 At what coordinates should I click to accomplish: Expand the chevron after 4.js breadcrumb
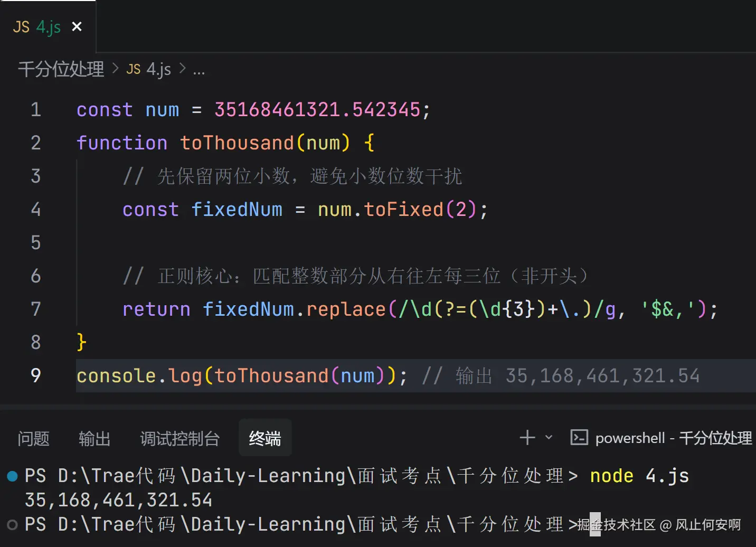tap(182, 69)
